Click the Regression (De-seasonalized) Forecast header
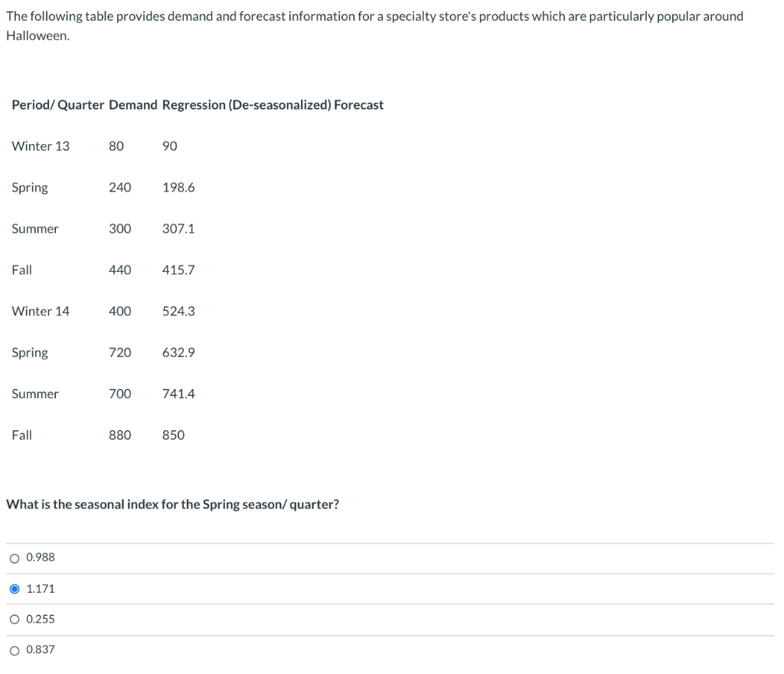This screenshot has width=784, height=674. point(273,105)
